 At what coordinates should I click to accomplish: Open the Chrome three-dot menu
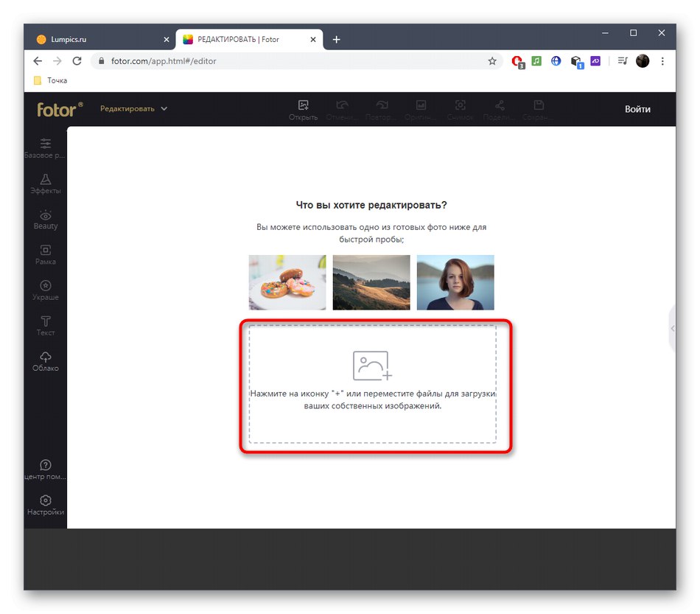(662, 61)
